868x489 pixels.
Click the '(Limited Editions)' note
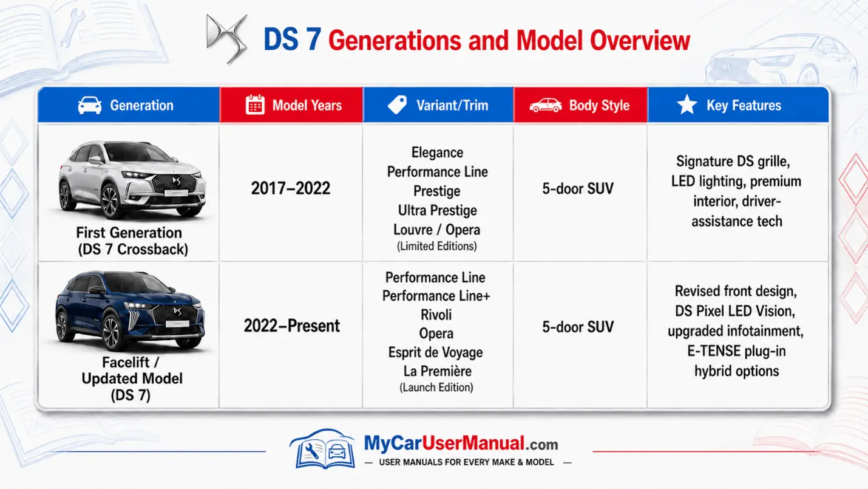[x=437, y=247]
